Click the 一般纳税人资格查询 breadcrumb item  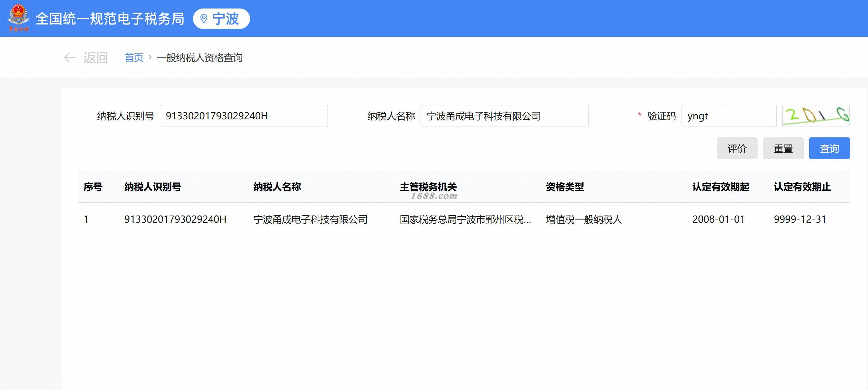pos(199,58)
